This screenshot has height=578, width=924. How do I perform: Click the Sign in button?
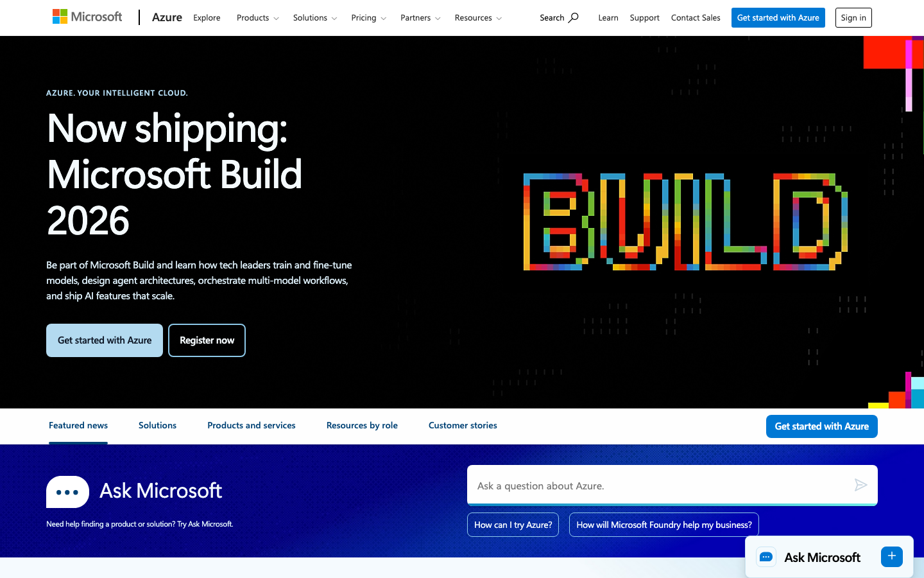coord(853,17)
